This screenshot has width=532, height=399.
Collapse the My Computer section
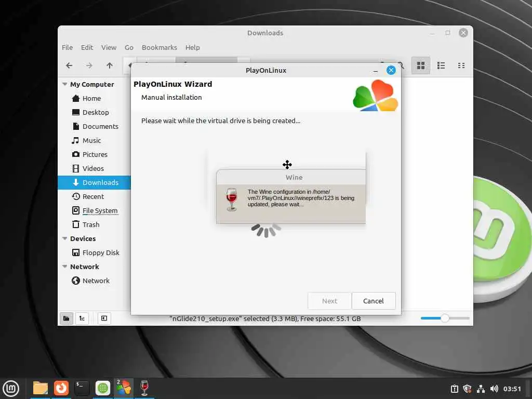[x=65, y=84]
